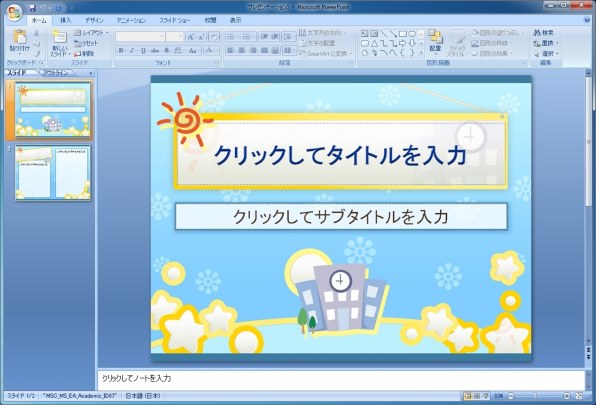Go to next slide with the scrollbar double arrow
Image resolution: width=596 pixels, height=405 pixels.
tap(588, 357)
